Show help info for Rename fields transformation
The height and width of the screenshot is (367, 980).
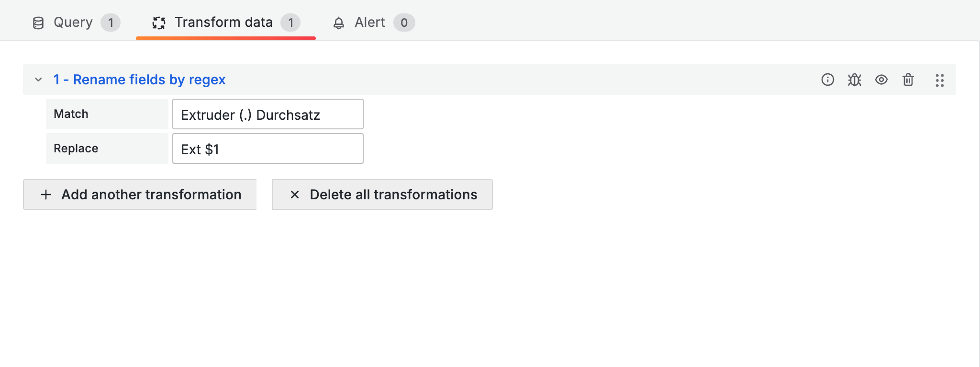click(827, 80)
